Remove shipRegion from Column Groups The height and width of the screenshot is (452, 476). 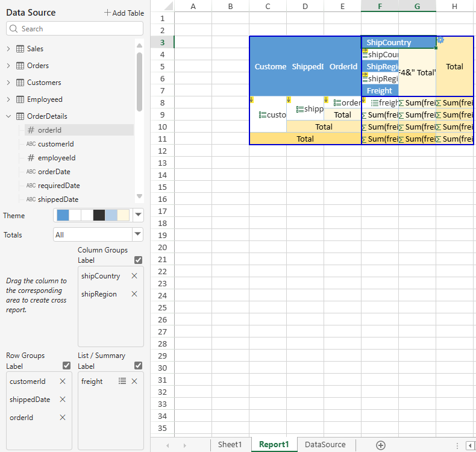(x=134, y=294)
